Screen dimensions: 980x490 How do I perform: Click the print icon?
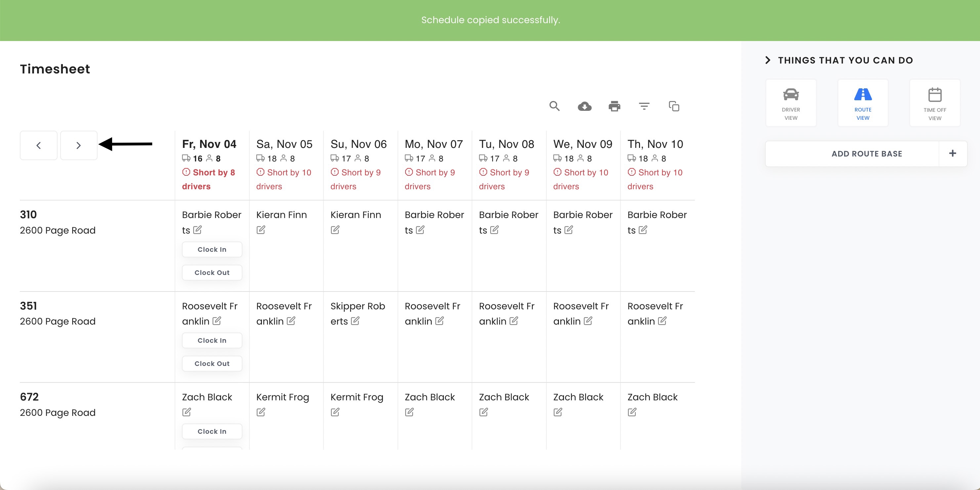(x=614, y=106)
